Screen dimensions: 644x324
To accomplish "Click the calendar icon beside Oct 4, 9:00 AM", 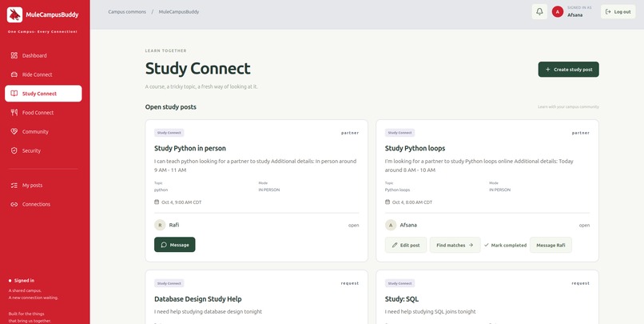I will coord(157,202).
